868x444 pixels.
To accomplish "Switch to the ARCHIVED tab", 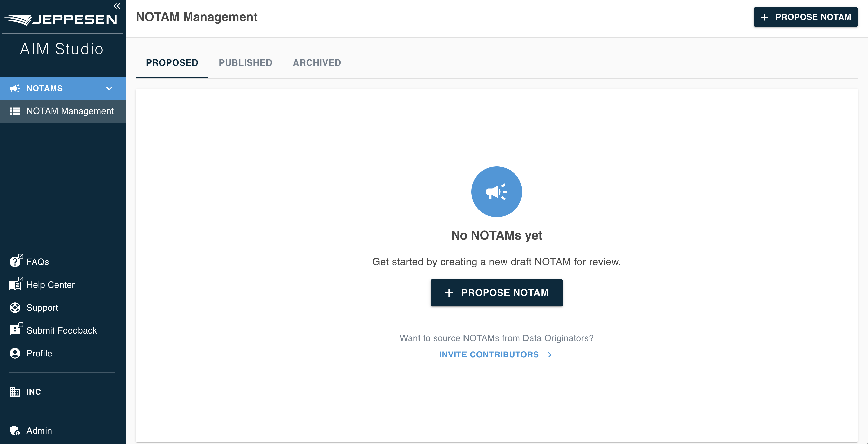I will pos(317,63).
